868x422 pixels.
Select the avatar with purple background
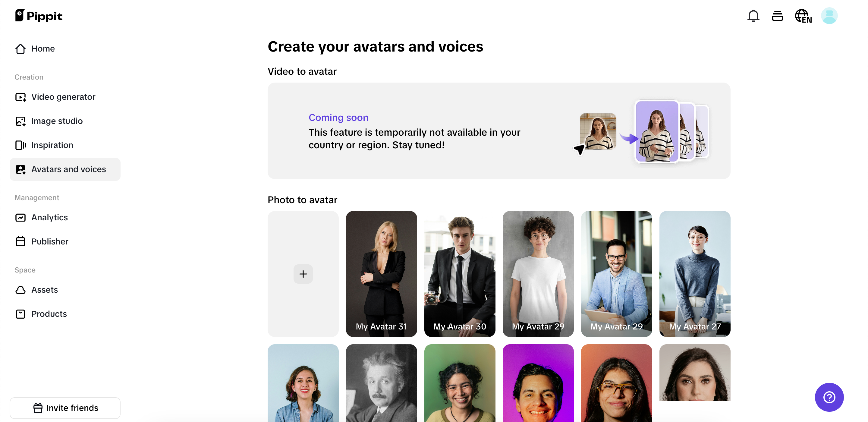coord(538,383)
